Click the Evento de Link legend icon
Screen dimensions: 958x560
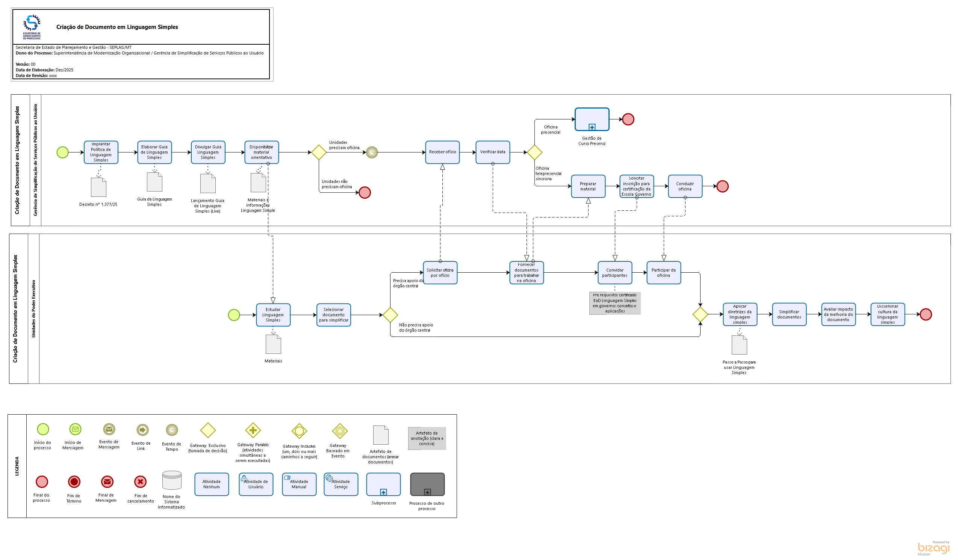tap(142, 430)
